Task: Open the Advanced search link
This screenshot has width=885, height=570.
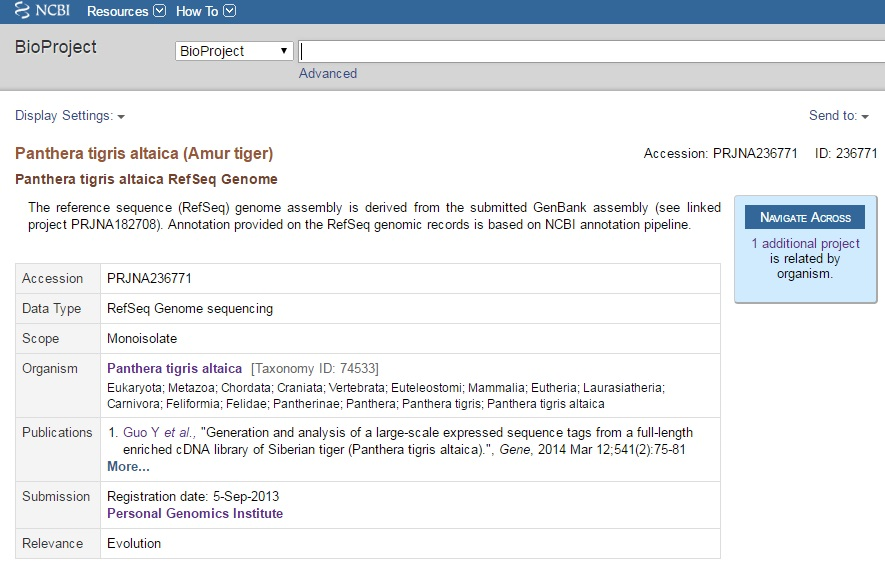Action: click(328, 73)
